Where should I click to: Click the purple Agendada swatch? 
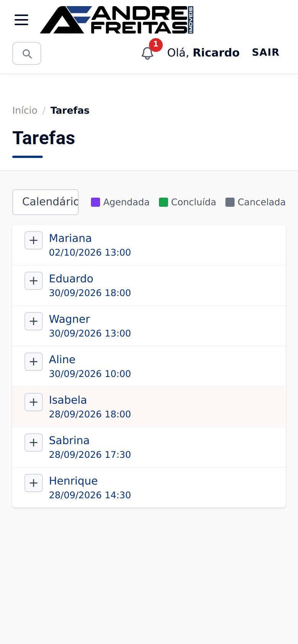click(x=96, y=202)
